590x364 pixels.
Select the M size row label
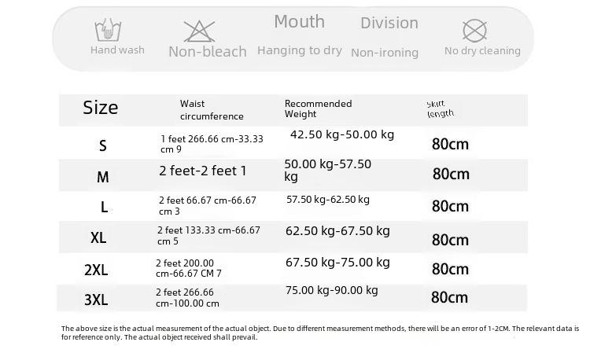(103, 177)
